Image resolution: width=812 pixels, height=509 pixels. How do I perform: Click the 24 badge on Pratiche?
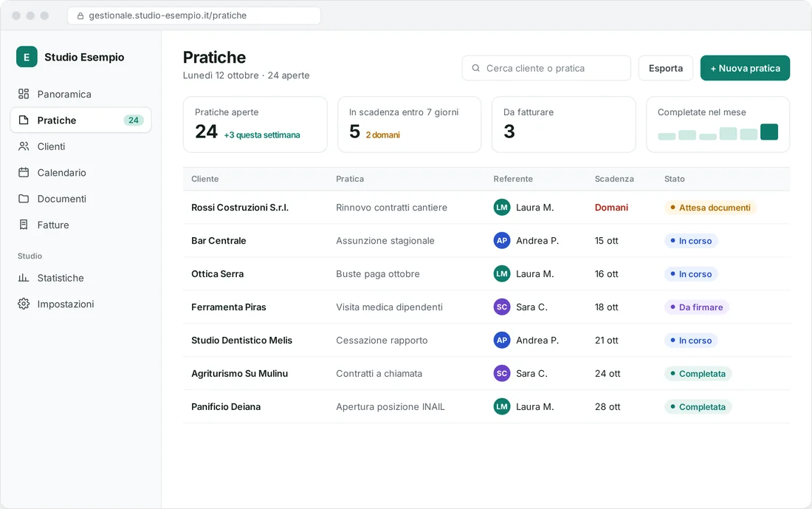[134, 120]
